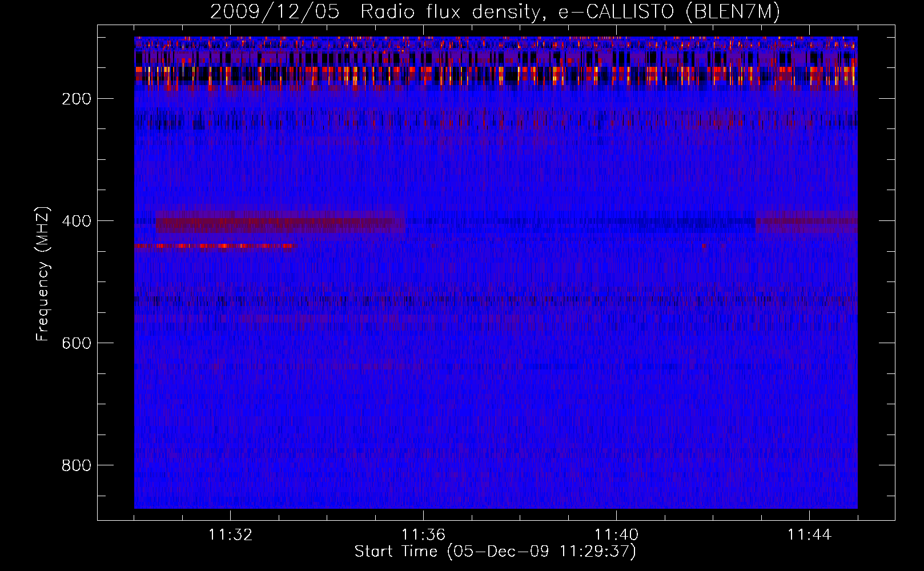Click the plot title "2009/12/05 Radio flux density, e-CALLISTO (BLEN7M)"

point(495,11)
